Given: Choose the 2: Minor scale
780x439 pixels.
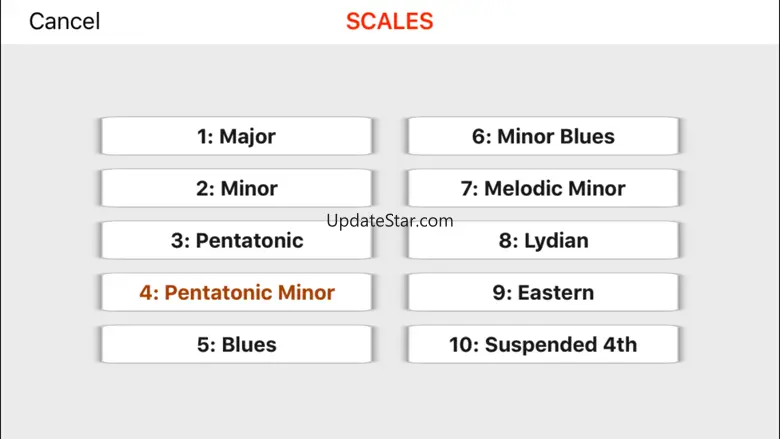Looking at the screenshot, I should pos(236,188).
